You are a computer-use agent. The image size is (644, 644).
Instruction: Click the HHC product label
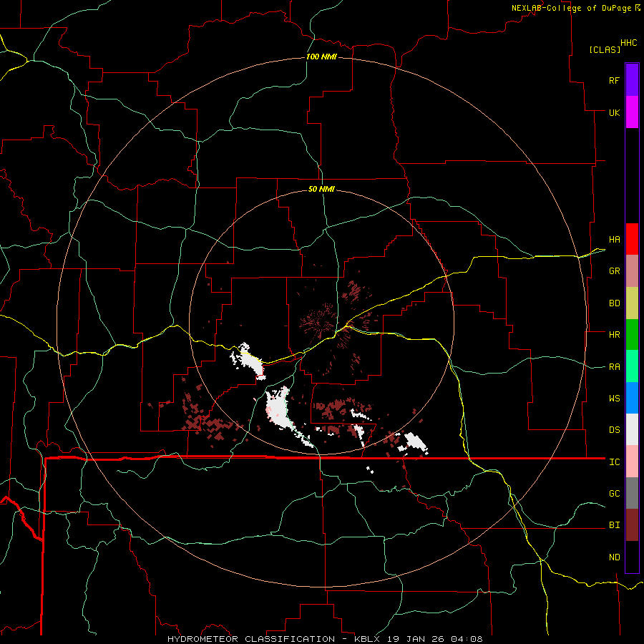629,43
